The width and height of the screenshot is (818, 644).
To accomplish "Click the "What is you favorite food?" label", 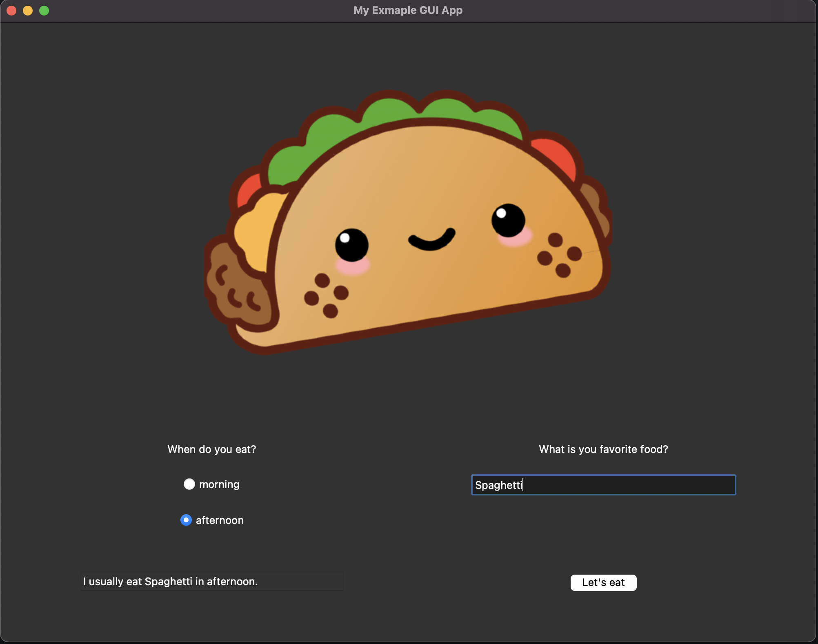I will click(x=603, y=449).
